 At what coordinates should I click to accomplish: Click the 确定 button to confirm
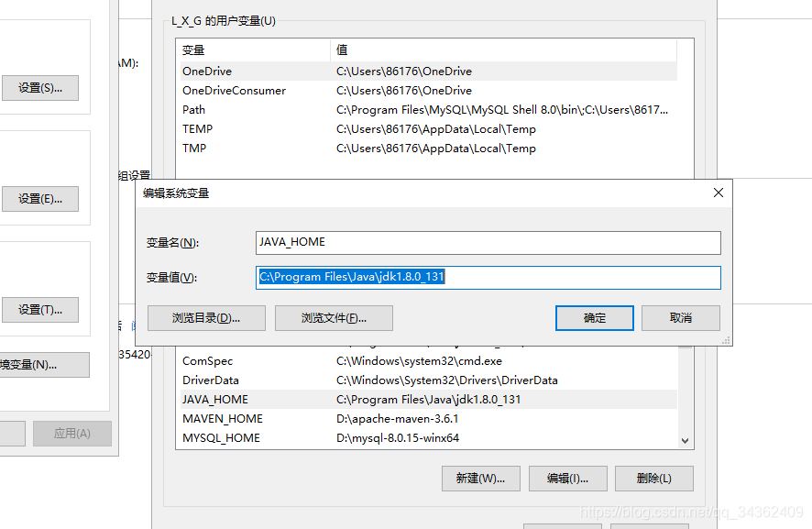[594, 318]
